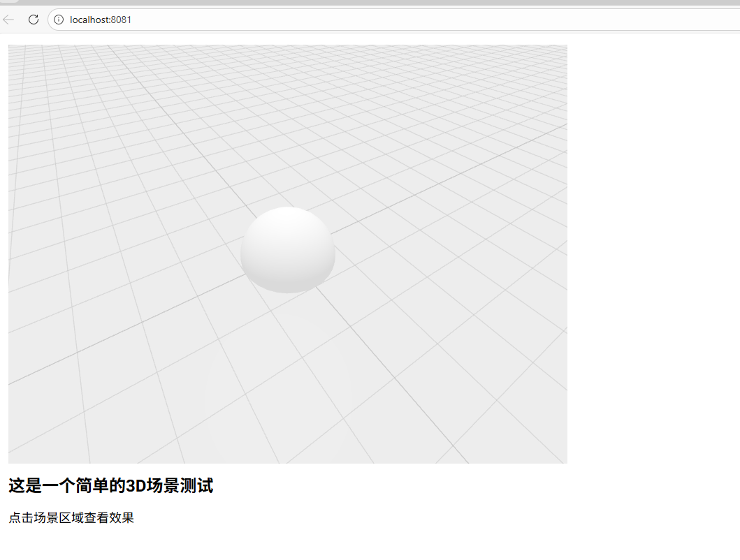Click the white sphere in 3D scene

pos(288,250)
